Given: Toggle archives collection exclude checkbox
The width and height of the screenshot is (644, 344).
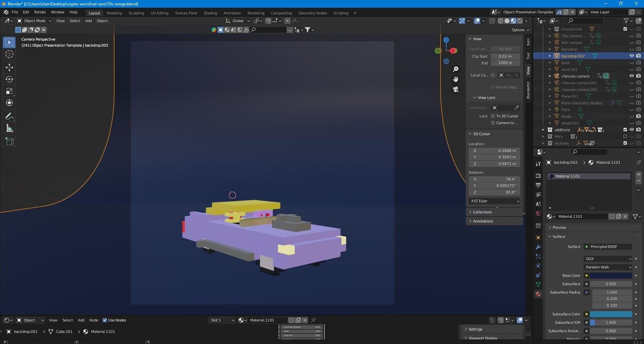Looking at the screenshot, I should (625, 143).
